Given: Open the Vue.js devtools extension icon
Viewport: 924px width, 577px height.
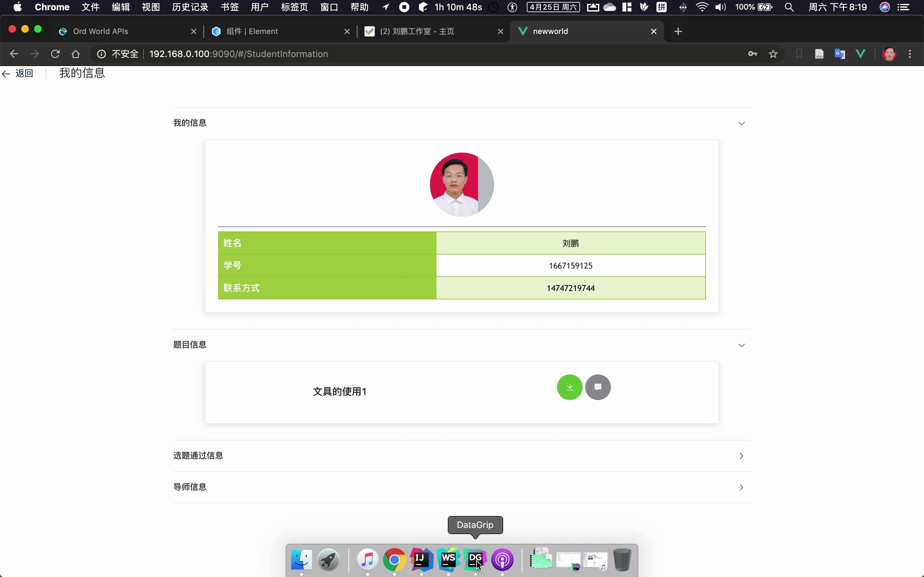Looking at the screenshot, I should click(860, 54).
